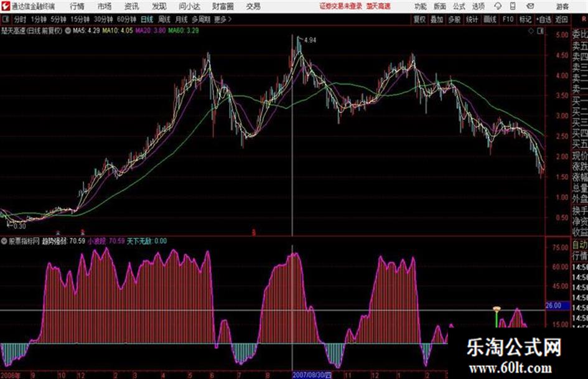Open the 市场 menu
The width and height of the screenshot is (588, 379).
[105, 6]
